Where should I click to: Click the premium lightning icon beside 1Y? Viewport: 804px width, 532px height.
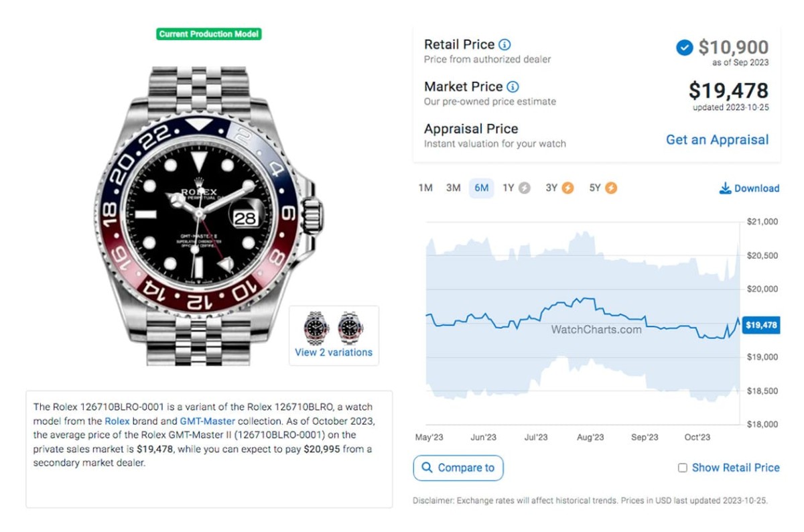[x=525, y=188]
